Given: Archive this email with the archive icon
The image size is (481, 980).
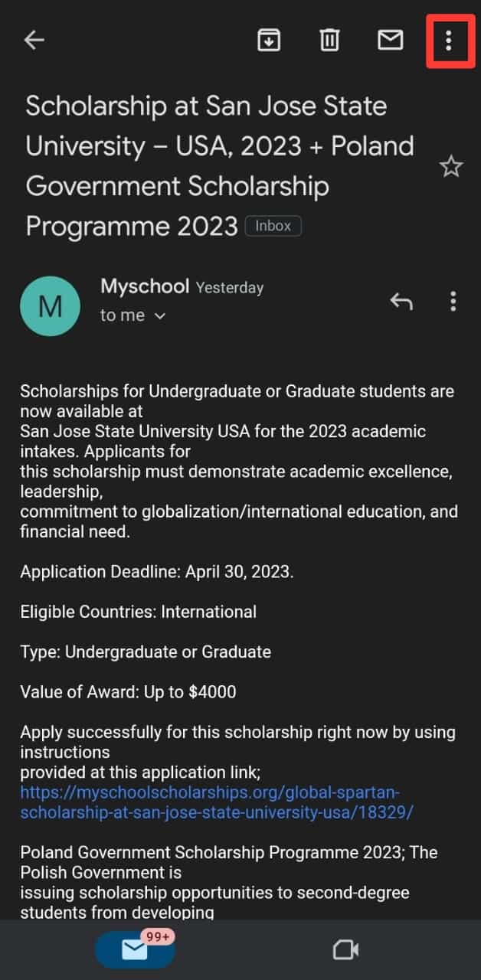Looking at the screenshot, I should coord(268,40).
